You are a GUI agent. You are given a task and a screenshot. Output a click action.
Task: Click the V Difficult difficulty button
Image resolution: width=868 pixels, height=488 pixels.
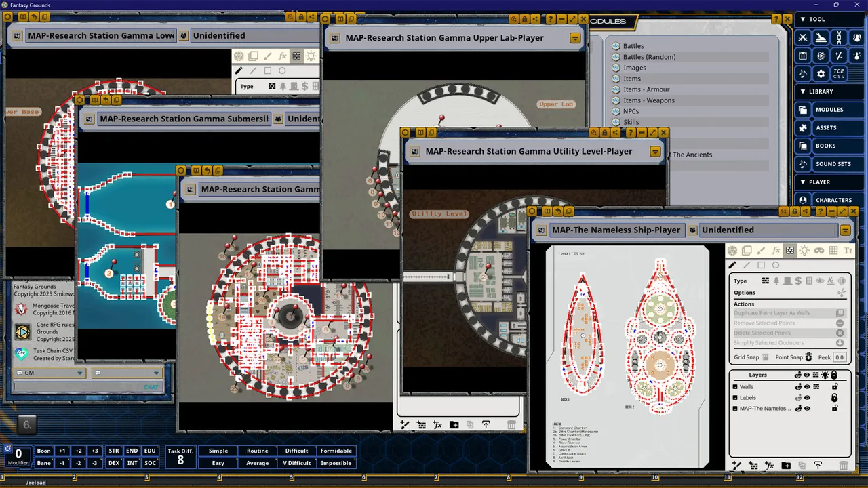coord(297,463)
